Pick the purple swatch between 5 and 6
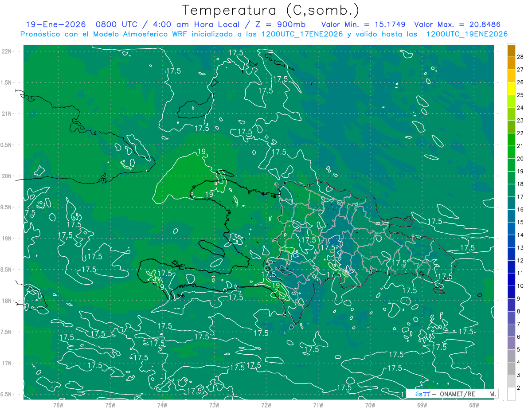The width and height of the screenshot is (532, 411). 511,343
